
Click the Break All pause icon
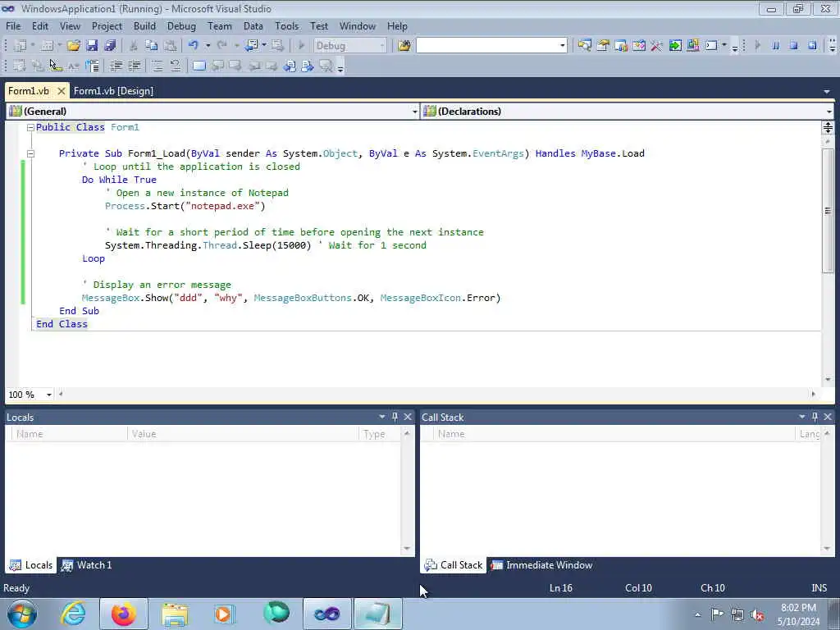tap(775, 46)
